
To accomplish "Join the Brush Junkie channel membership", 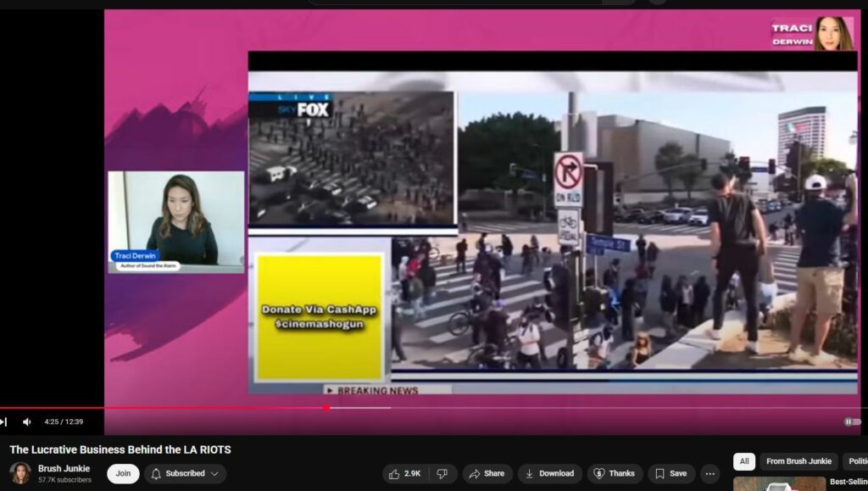I will [123, 473].
